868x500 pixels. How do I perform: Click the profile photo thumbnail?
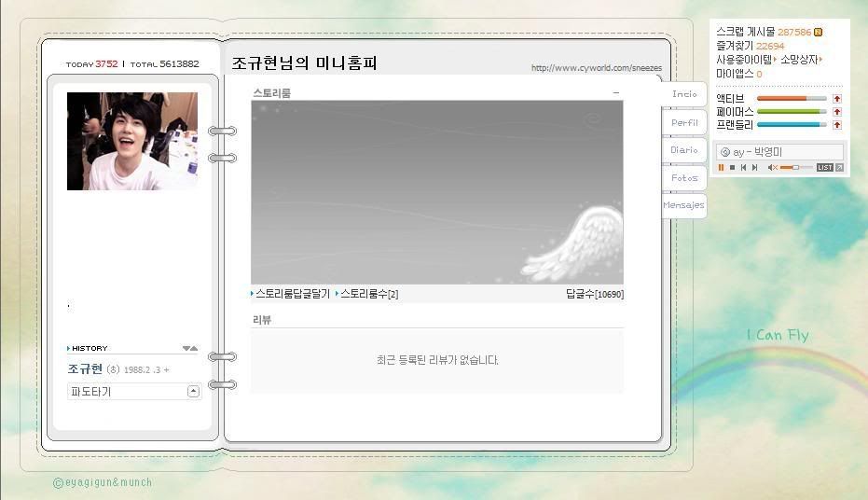click(132, 141)
